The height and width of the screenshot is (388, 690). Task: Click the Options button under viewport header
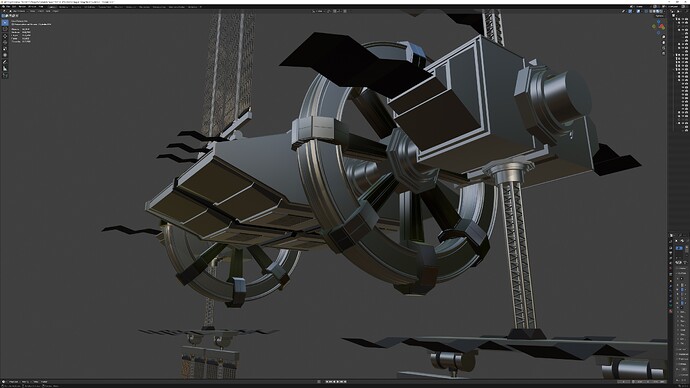660,16
